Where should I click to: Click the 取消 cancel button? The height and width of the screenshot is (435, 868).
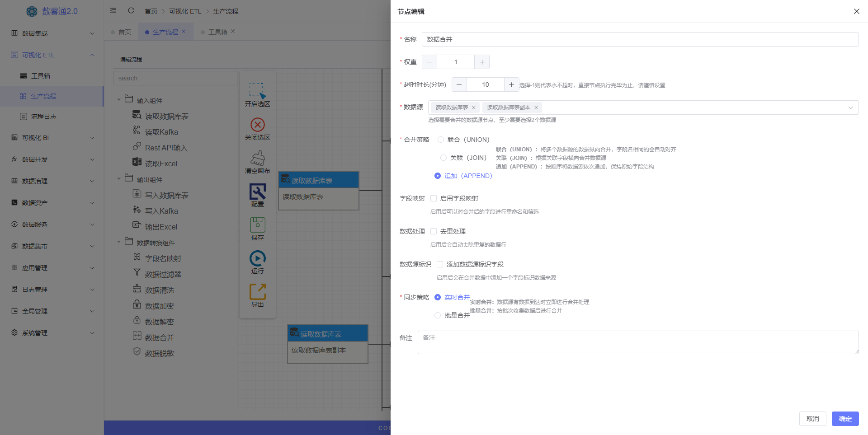pyautogui.click(x=812, y=419)
